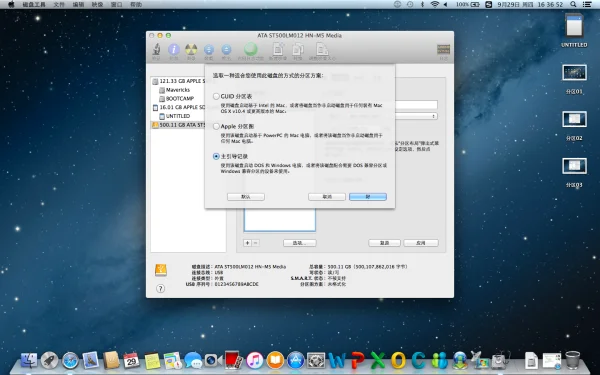This screenshot has width=600, height=375.
Task: Open the Disk Utility app menu
Action: (x=34, y=5)
